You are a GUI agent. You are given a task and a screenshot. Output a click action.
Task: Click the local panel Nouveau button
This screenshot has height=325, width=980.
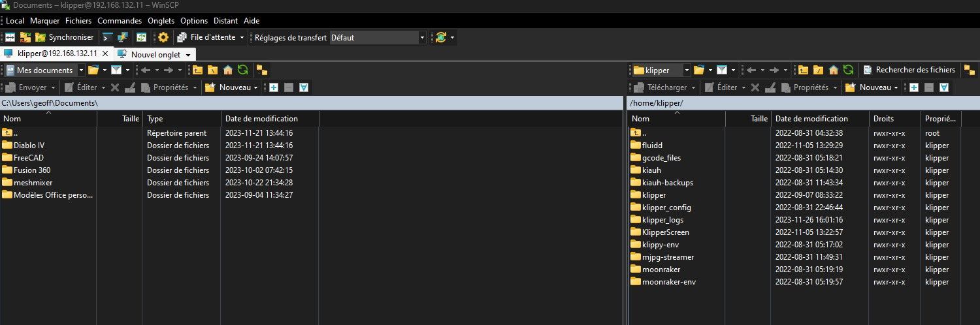tap(231, 87)
